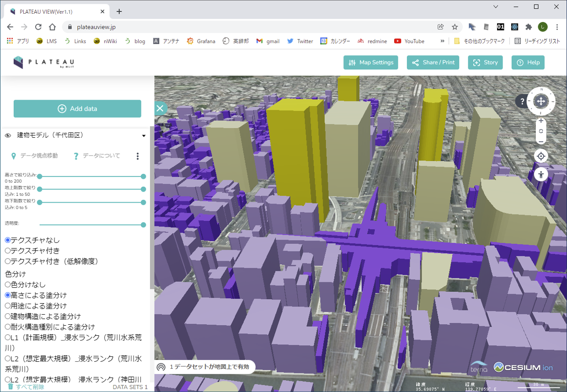Screen dimensions: 567x392
Task: Click the navigation help question mark icon
Action: [522, 102]
